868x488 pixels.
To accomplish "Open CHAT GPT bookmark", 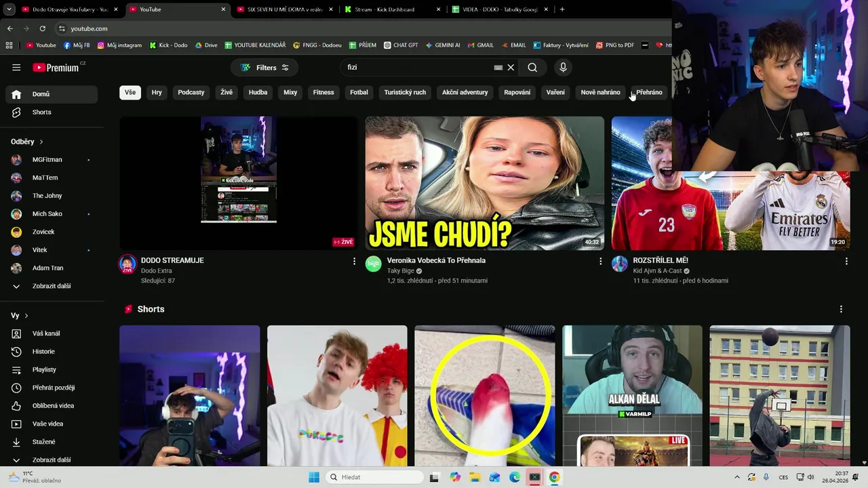I will 401,45.
